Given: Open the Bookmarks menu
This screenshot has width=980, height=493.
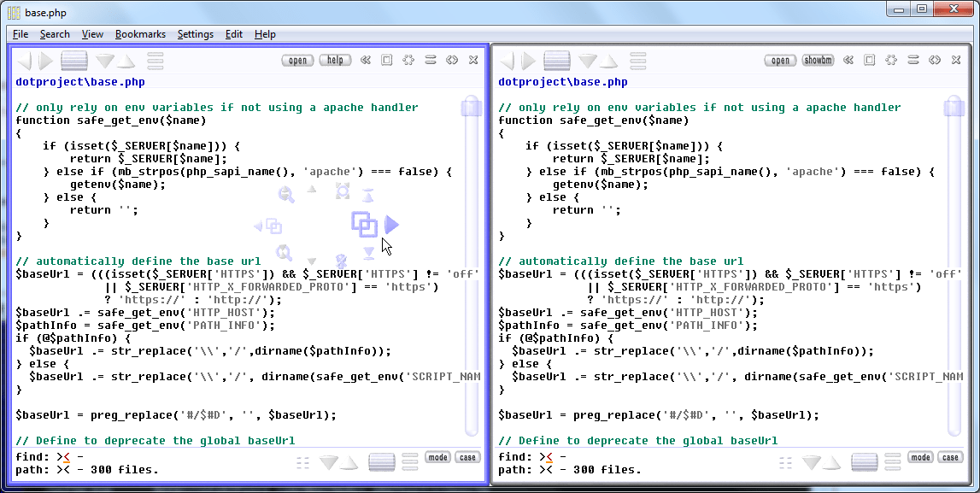Looking at the screenshot, I should coord(141,34).
